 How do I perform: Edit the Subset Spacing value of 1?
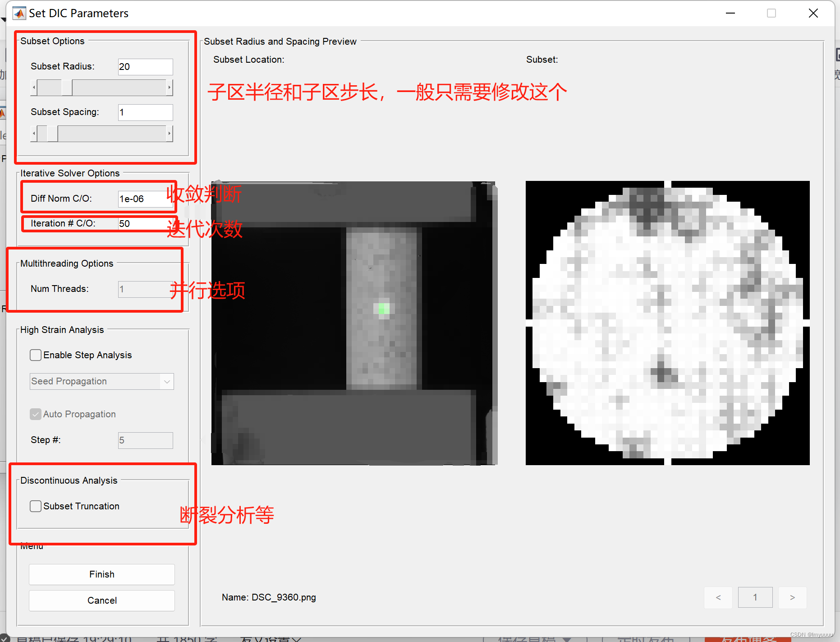(145, 112)
